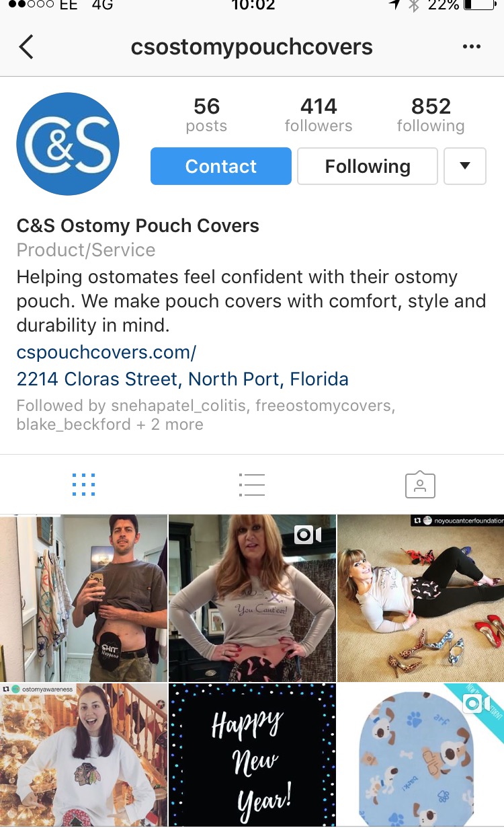Open the C&S profile picture
This screenshot has width=504, height=828.
(68, 144)
